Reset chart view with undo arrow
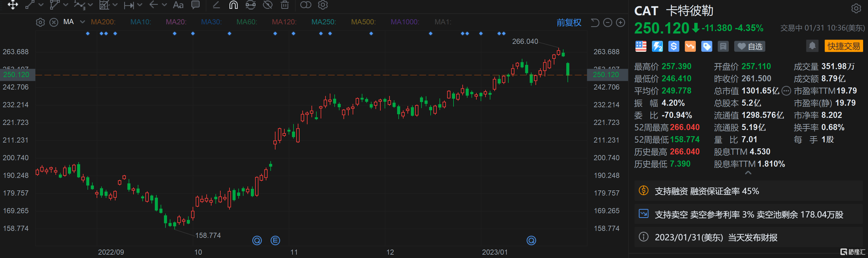This screenshot has height=258, width=868. click(x=595, y=23)
